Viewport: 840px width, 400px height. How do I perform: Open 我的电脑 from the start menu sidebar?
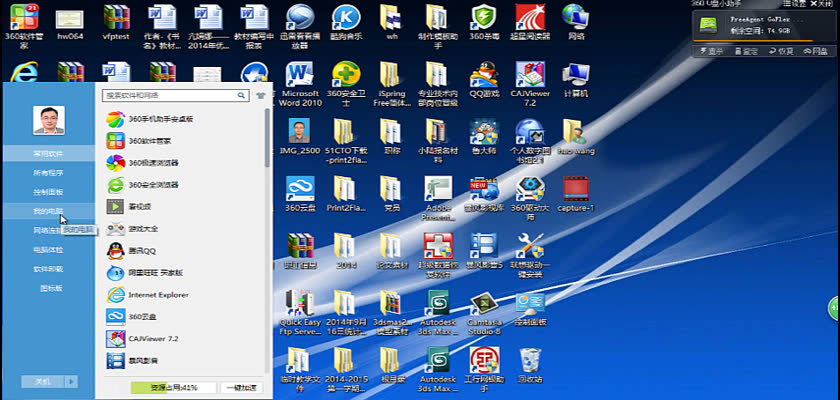pyautogui.click(x=48, y=211)
